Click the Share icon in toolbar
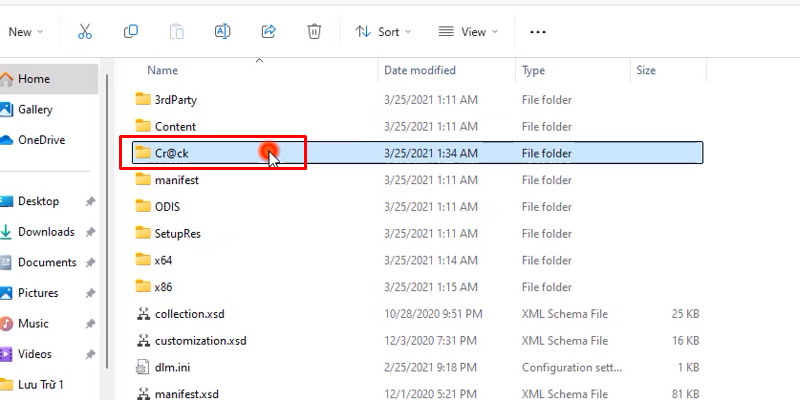Image resolution: width=800 pixels, height=400 pixels. tap(268, 32)
